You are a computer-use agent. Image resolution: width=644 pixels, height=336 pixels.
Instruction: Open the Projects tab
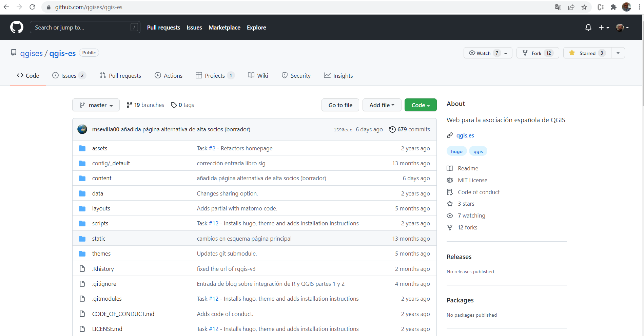(x=215, y=76)
